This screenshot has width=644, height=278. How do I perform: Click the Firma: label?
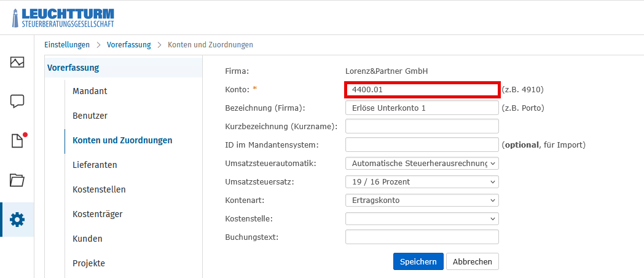click(x=237, y=71)
